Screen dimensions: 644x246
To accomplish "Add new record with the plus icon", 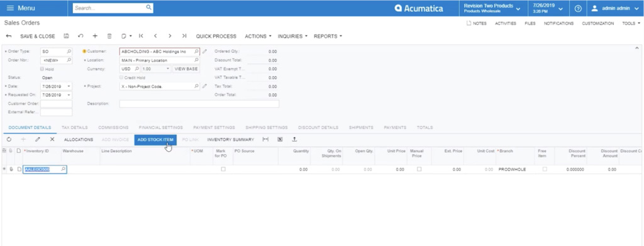I will (95, 36).
